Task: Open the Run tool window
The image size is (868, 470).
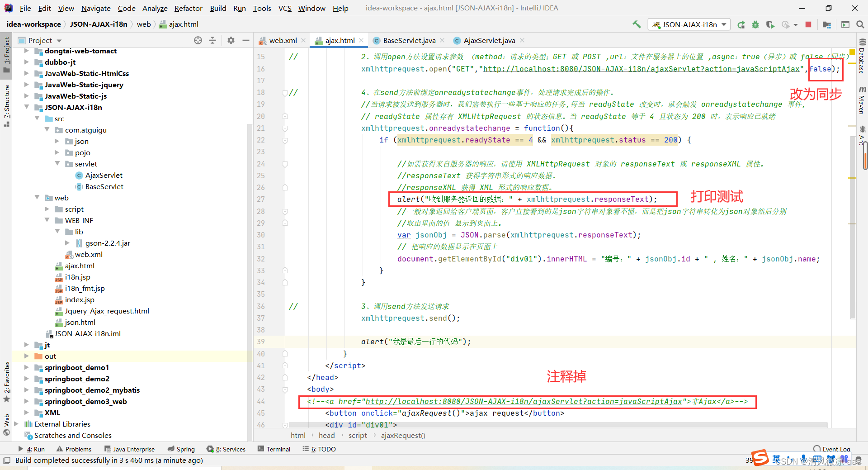Action: tap(31, 449)
